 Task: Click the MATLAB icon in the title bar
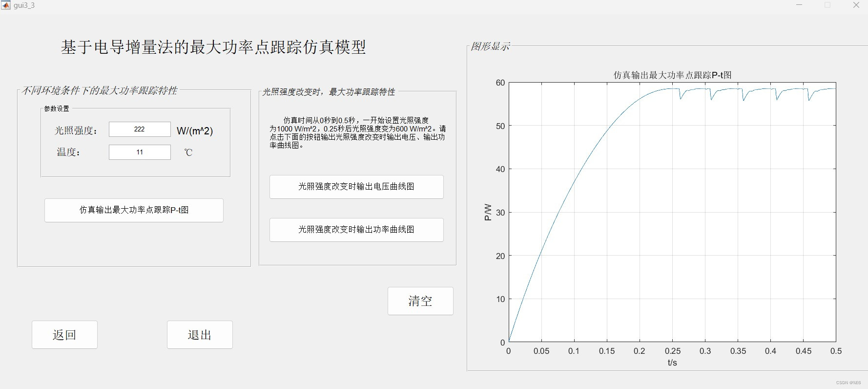[6, 5]
